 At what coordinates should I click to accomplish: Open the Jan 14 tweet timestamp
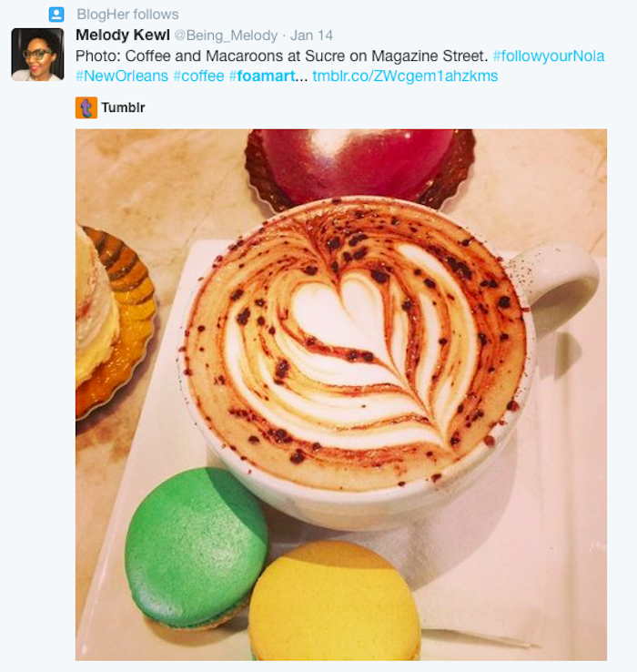[313, 36]
